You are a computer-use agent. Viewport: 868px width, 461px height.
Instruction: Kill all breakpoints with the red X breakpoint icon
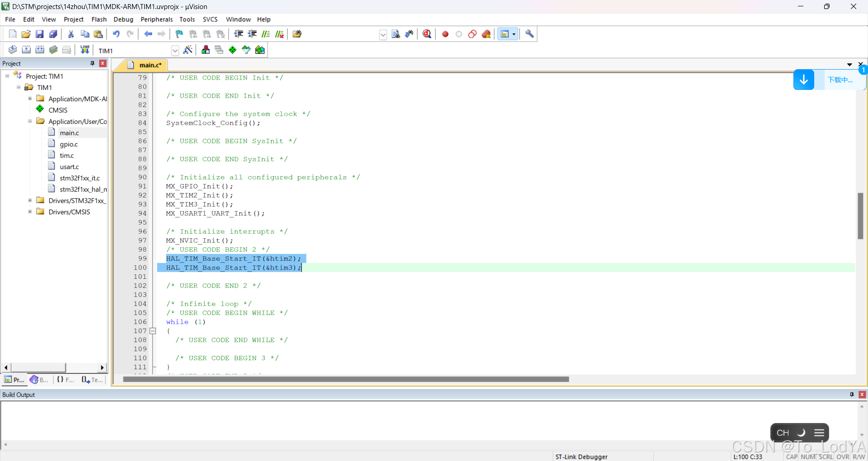(486, 34)
